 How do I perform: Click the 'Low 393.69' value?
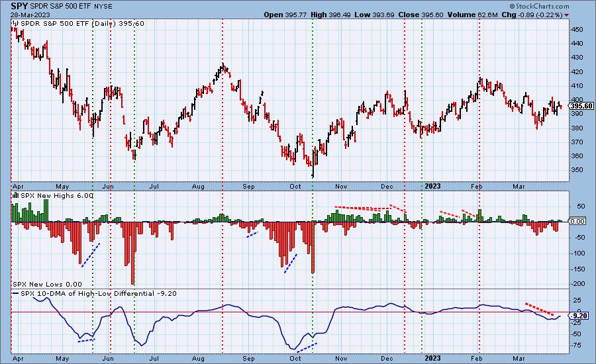click(x=374, y=15)
